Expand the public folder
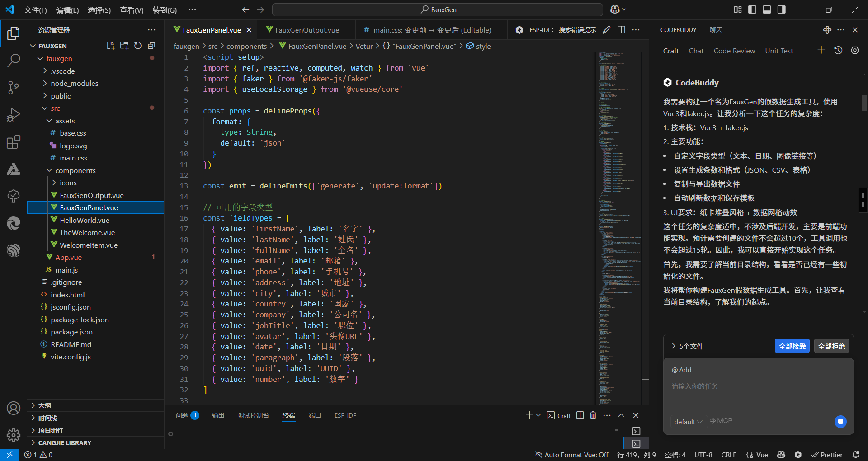Image resolution: width=868 pixels, height=461 pixels. click(x=45, y=96)
